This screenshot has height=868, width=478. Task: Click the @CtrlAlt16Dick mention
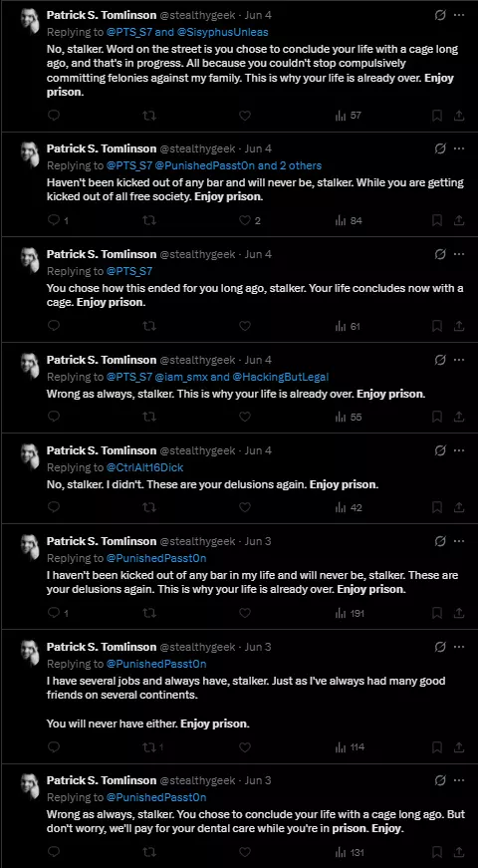pos(144,467)
